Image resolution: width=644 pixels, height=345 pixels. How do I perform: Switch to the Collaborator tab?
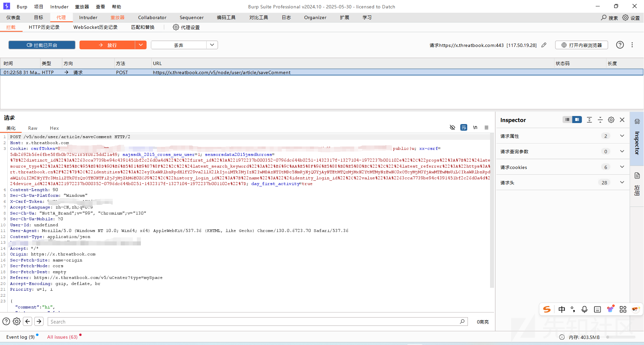coord(152,17)
